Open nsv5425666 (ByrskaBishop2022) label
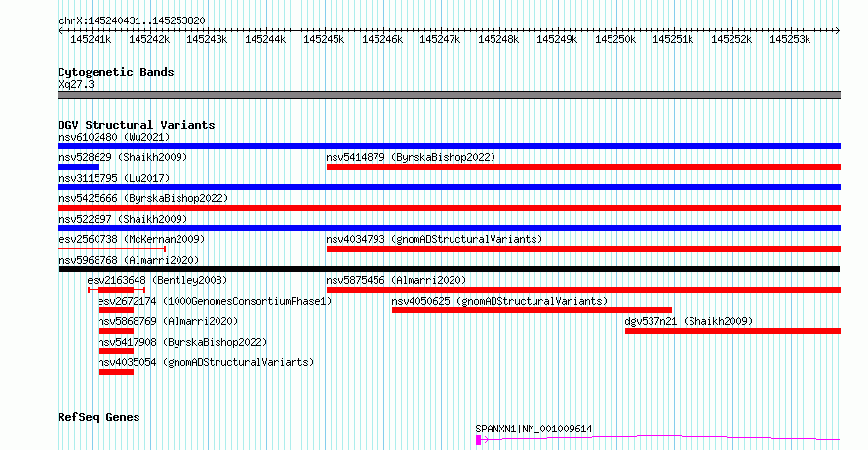 [x=143, y=198]
